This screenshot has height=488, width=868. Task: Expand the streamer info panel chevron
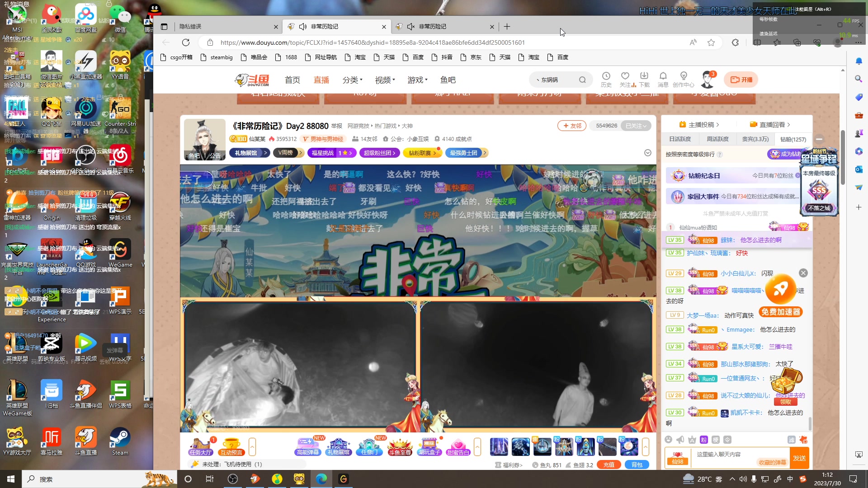tap(648, 153)
